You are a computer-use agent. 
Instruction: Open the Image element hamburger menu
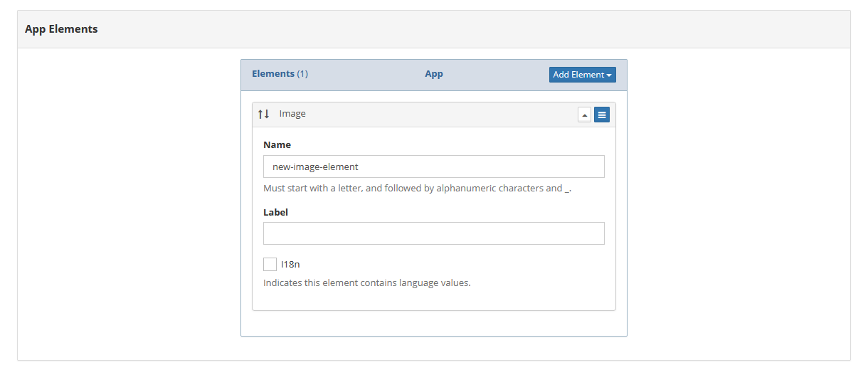coord(602,115)
